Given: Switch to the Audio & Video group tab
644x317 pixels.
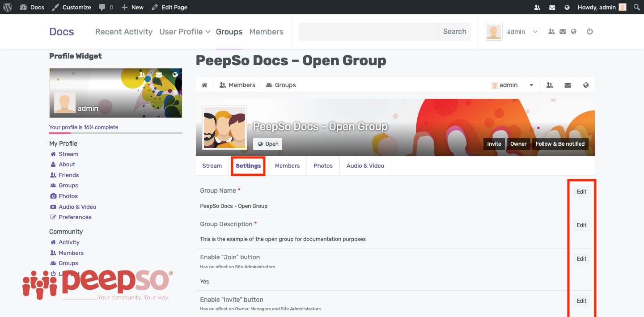Looking at the screenshot, I should 365,165.
